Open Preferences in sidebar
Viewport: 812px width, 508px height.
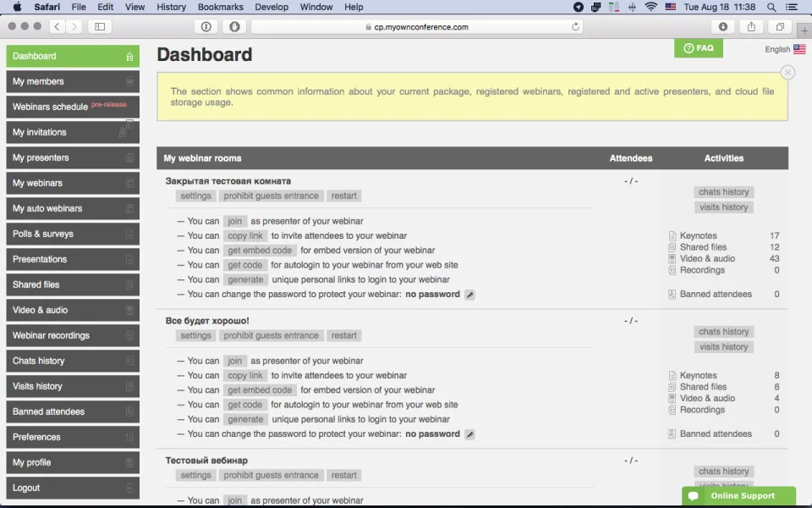click(73, 437)
